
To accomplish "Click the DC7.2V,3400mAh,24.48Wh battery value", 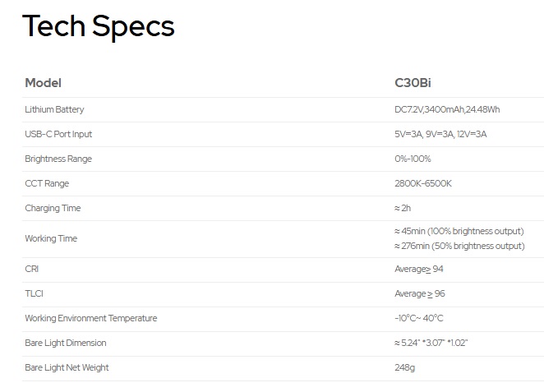I will pos(447,109).
